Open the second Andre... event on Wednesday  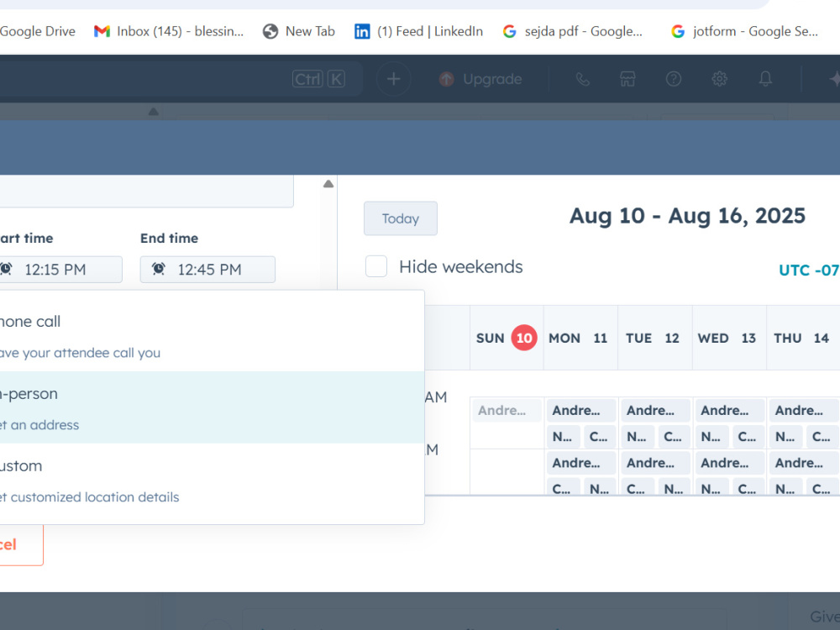click(x=730, y=463)
